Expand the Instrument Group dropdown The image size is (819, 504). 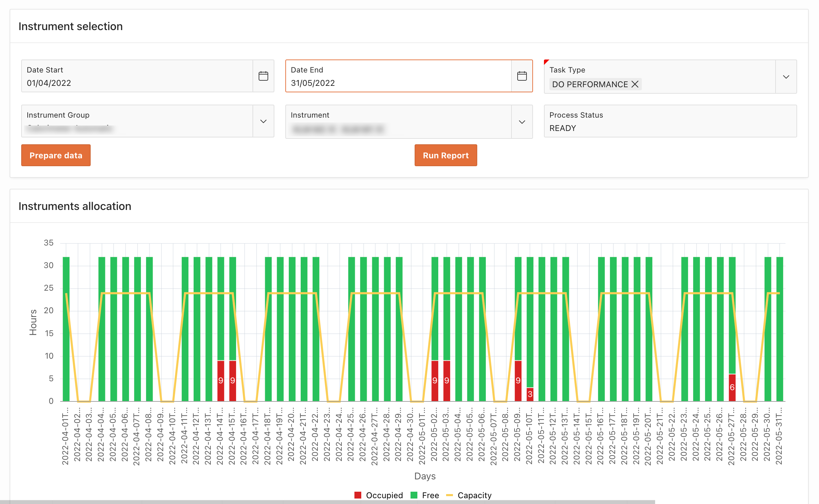pos(263,121)
